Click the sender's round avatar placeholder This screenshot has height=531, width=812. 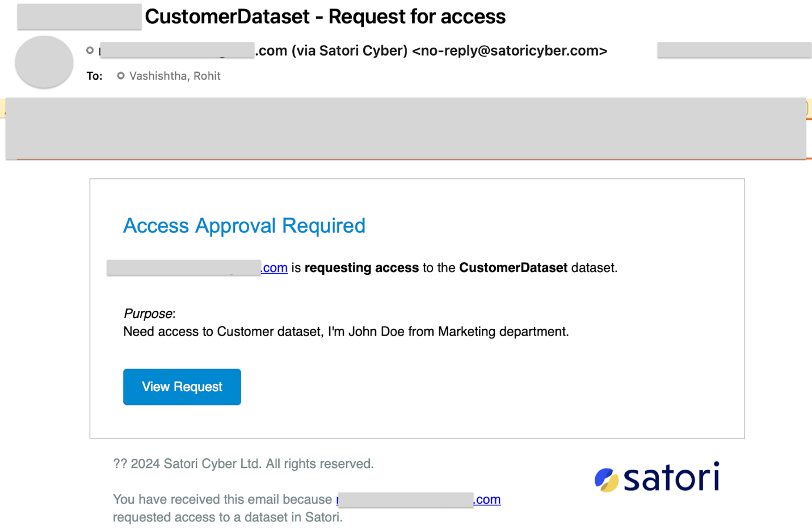pyautogui.click(x=44, y=62)
